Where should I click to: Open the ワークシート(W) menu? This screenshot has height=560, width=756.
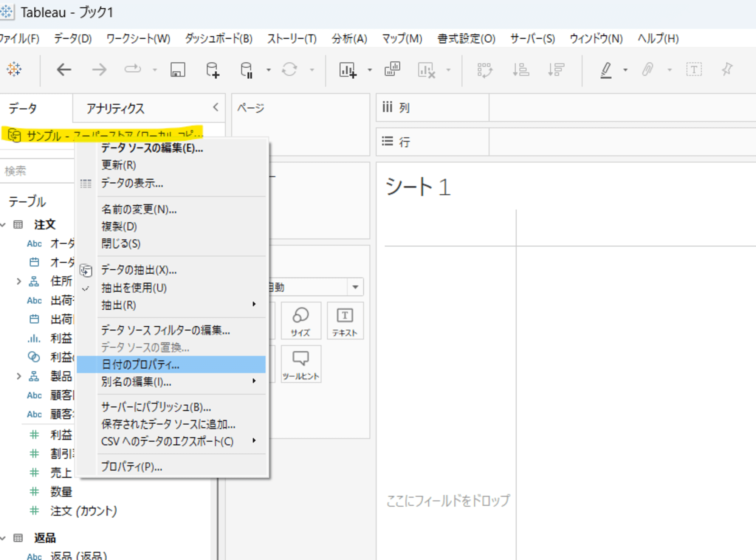pos(138,39)
